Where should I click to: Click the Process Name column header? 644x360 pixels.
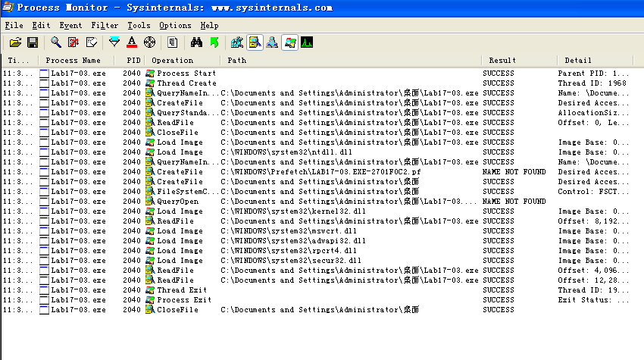(76, 61)
